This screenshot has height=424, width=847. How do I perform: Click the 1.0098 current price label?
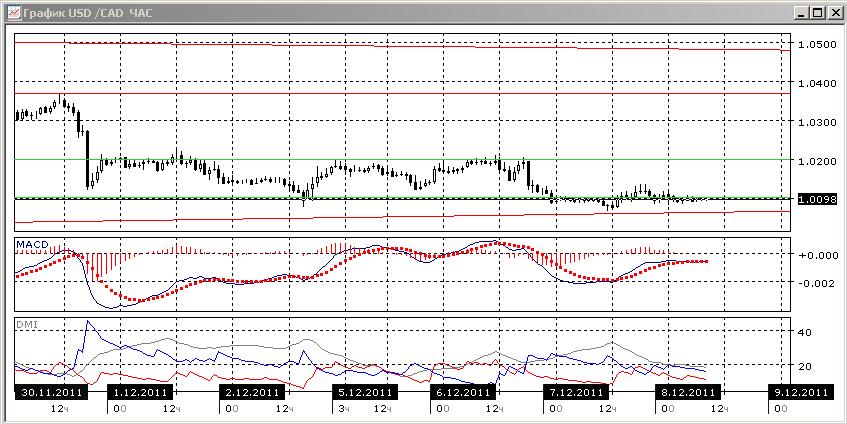pyautogui.click(x=817, y=200)
